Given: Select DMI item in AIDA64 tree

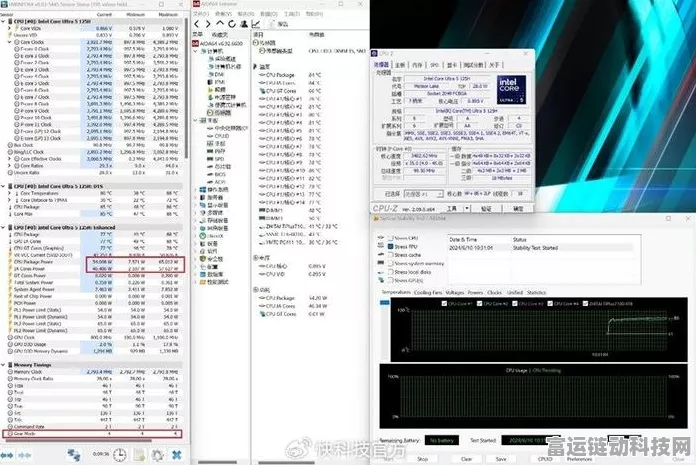Looking at the screenshot, I should tap(216, 74).
